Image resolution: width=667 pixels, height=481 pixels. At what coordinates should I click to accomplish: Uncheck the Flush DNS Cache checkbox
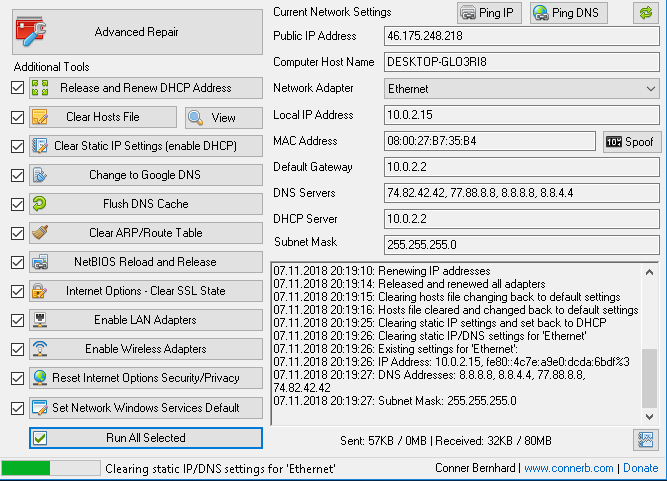coord(17,204)
